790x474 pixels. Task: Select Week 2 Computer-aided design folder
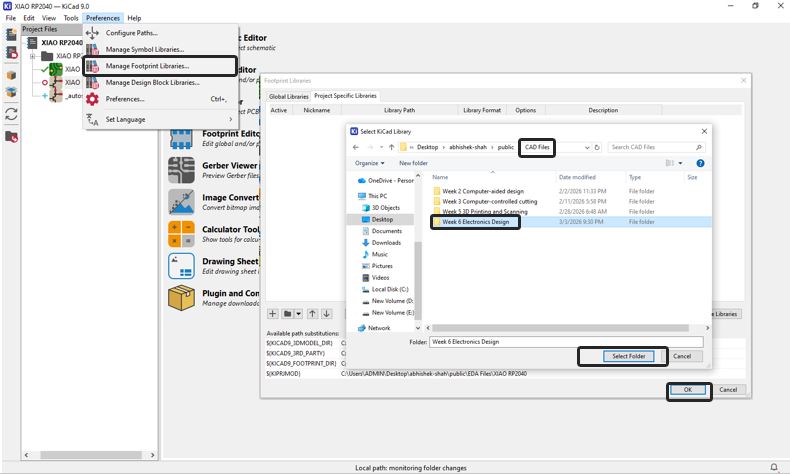(x=483, y=191)
